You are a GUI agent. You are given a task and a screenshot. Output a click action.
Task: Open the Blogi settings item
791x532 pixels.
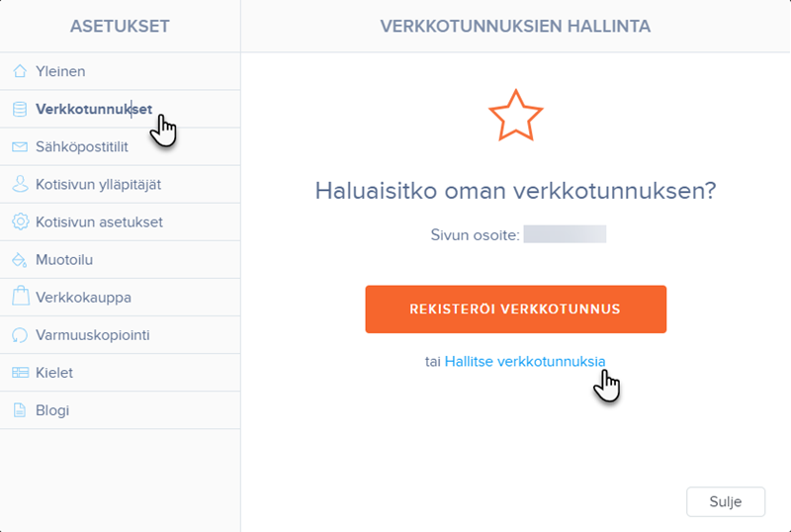[52, 410]
